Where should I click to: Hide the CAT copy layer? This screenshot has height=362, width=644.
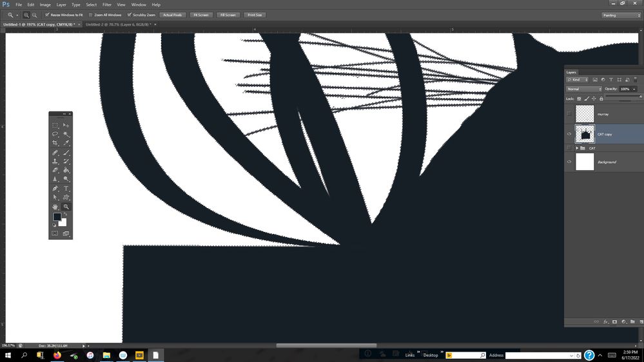[x=569, y=134]
